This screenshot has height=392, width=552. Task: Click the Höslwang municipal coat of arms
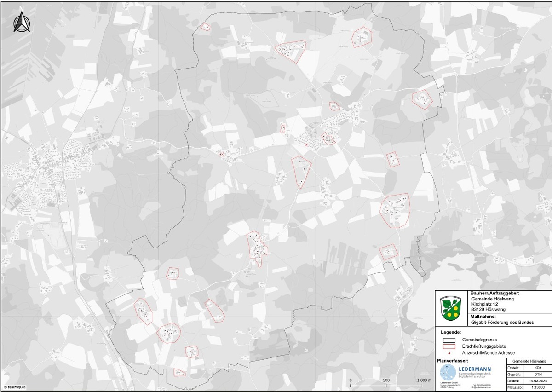pos(451,308)
